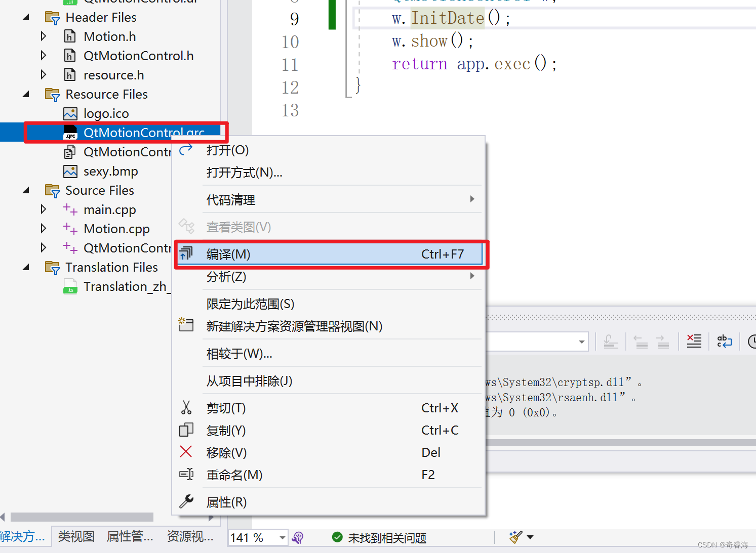Choose Remove (移除) from the context menu
This screenshot has height=553, width=756.
[329, 453]
